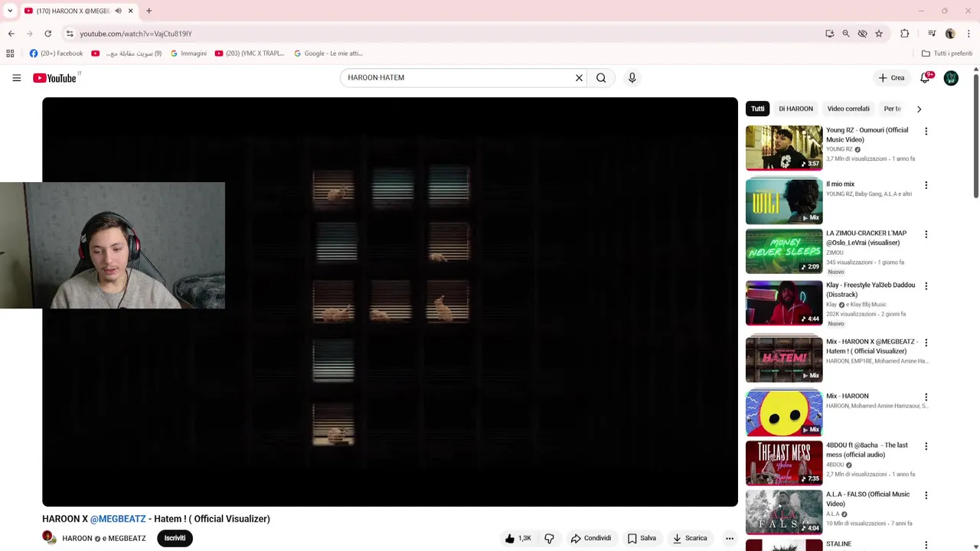The width and height of the screenshot is (980, 551).
Task: Download video with Scarica button
Action: click(x=690, y=538)
